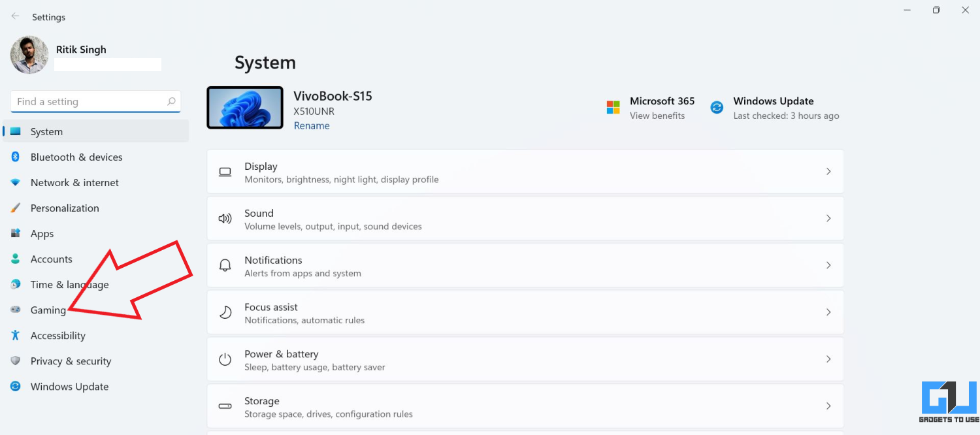Click the Gaming controller icon
This screenshot has width=980, height=435.
coord(16,310)
